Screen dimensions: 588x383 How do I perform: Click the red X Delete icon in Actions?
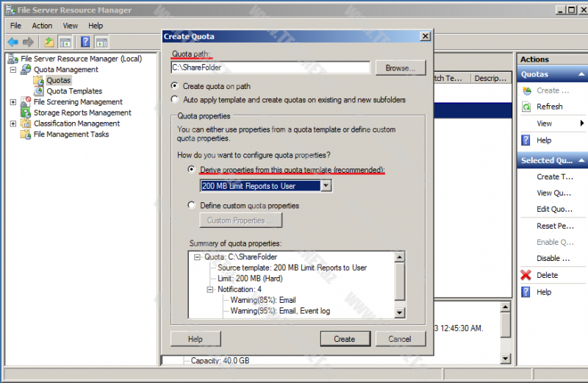[526, 275]
